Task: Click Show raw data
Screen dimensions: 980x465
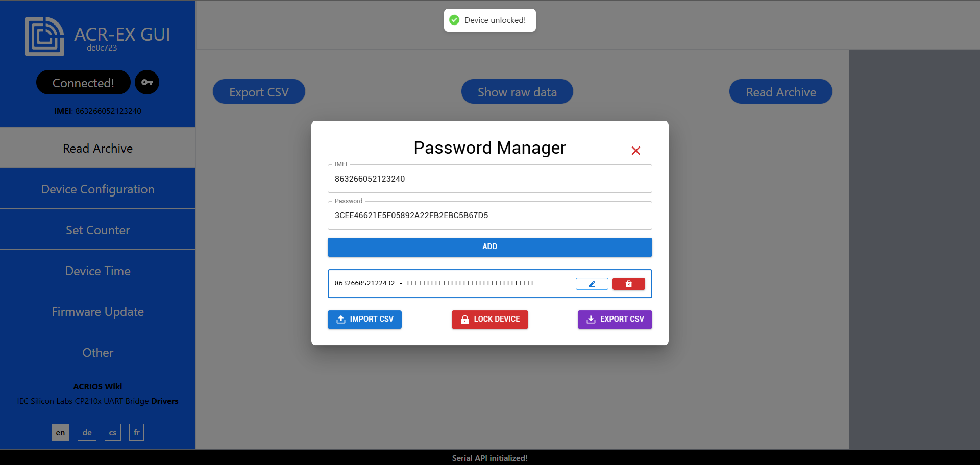Action: click(x=517, y=91)
